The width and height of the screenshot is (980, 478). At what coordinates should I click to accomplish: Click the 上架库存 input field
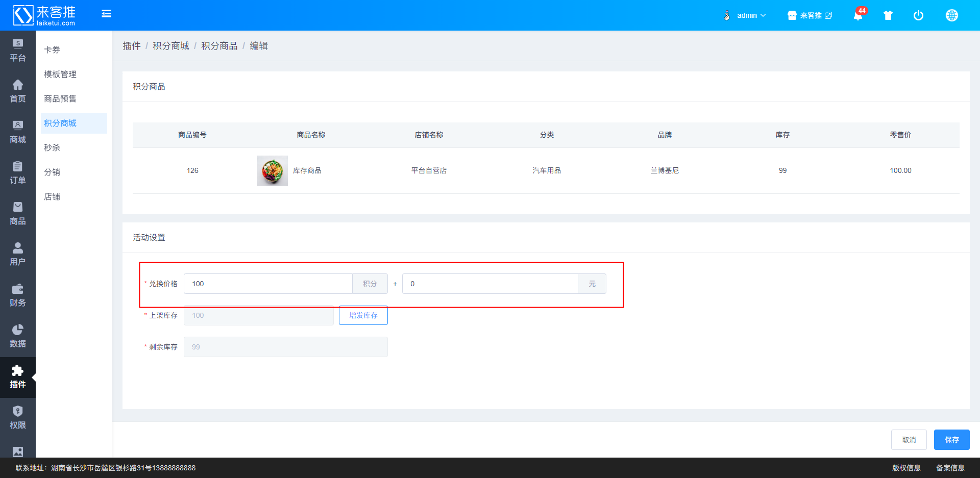(x=259, y=315)
